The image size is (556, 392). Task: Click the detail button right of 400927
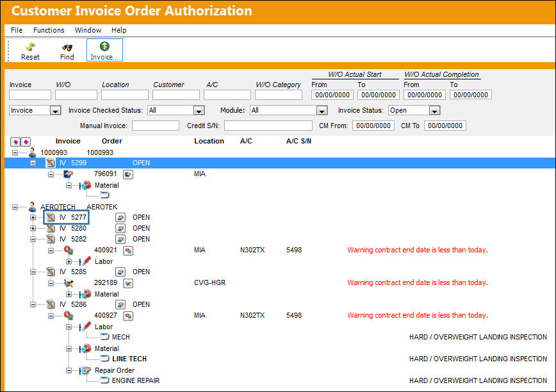pos(128,316)
